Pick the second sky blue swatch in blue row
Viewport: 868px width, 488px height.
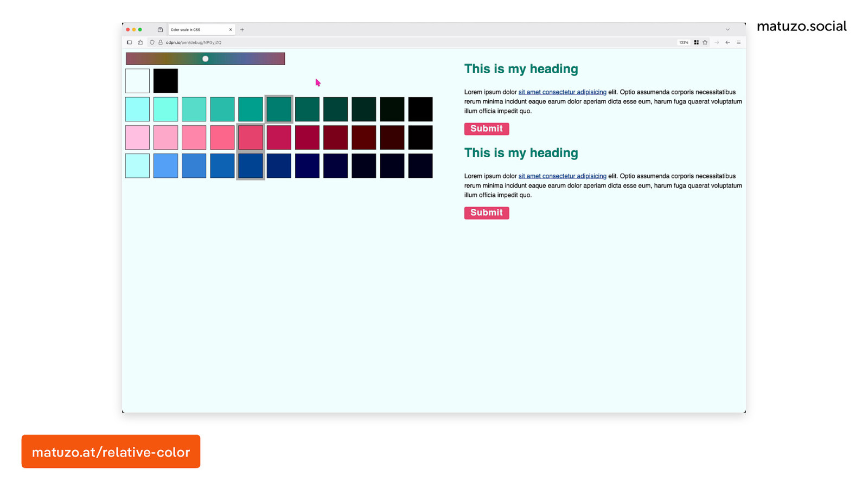pyautogui.click(x=165, y=165)
